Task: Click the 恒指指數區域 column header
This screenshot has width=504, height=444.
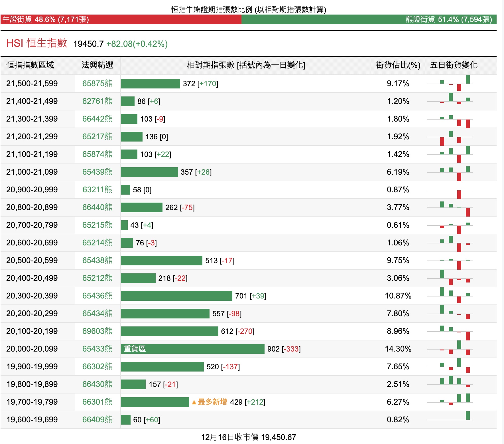Action: click(30, 65)
